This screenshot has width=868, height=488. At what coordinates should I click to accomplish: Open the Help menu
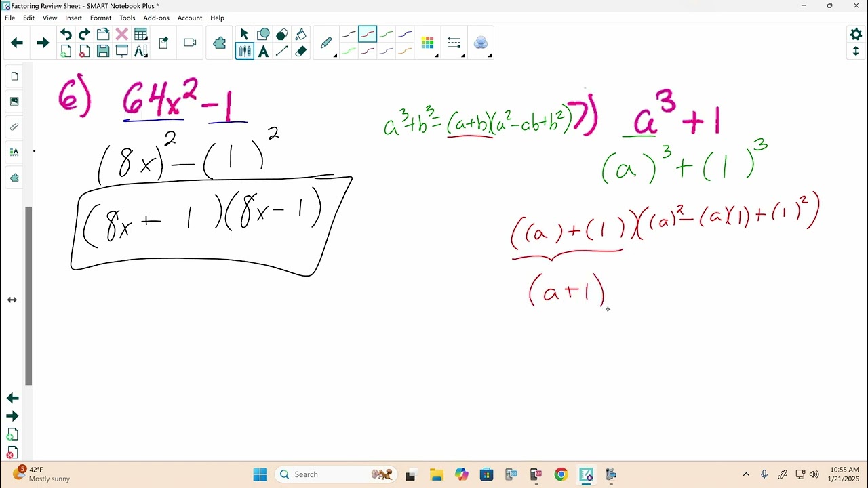(x=217, y=18)
